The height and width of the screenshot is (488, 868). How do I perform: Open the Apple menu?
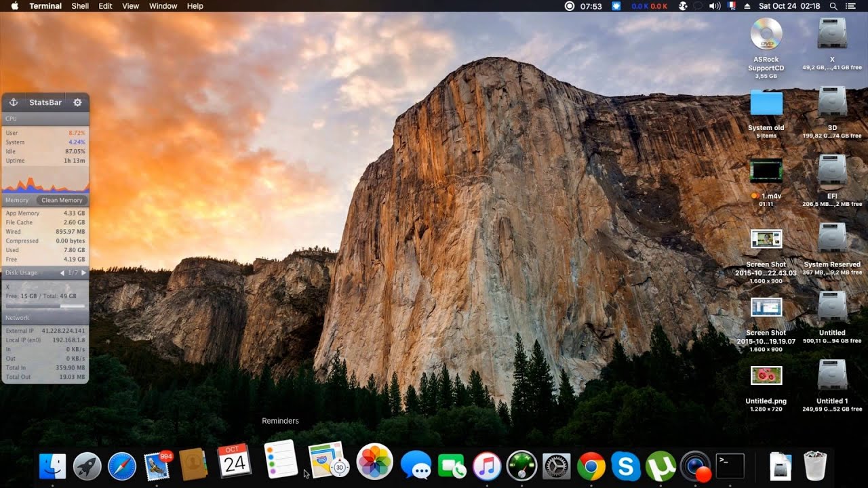[14, 5]
